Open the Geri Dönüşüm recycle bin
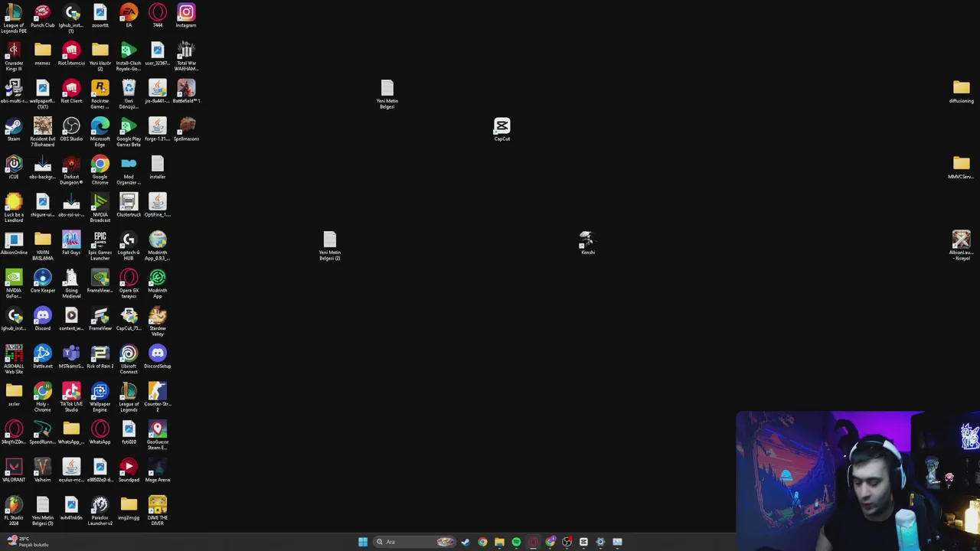This screenshot has height=551, width=980. coord(129,94)
